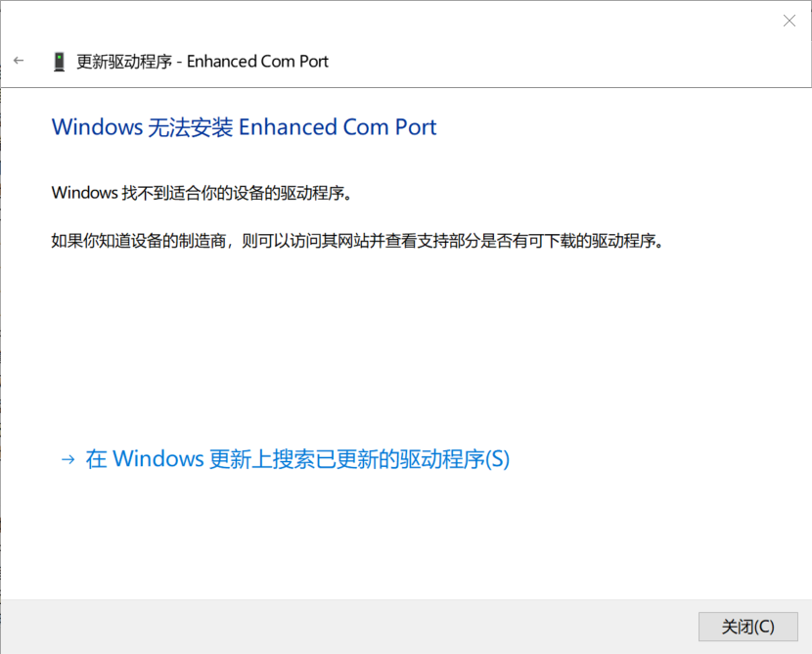
Task: Close the dialog with the top-right X
Action: 789,21
